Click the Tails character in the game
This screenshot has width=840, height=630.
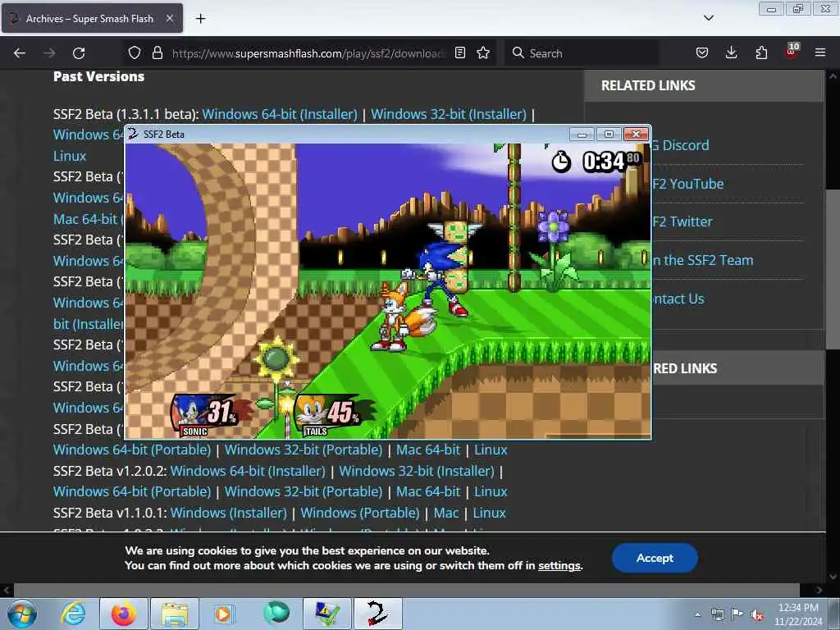[402, 319]
